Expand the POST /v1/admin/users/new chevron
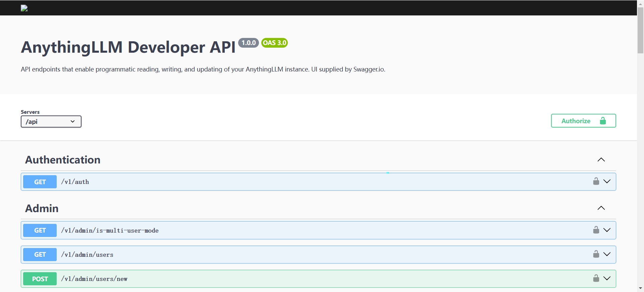Image resolution: width=644 pixels, height=292 pixels. (x=607, y=278)
